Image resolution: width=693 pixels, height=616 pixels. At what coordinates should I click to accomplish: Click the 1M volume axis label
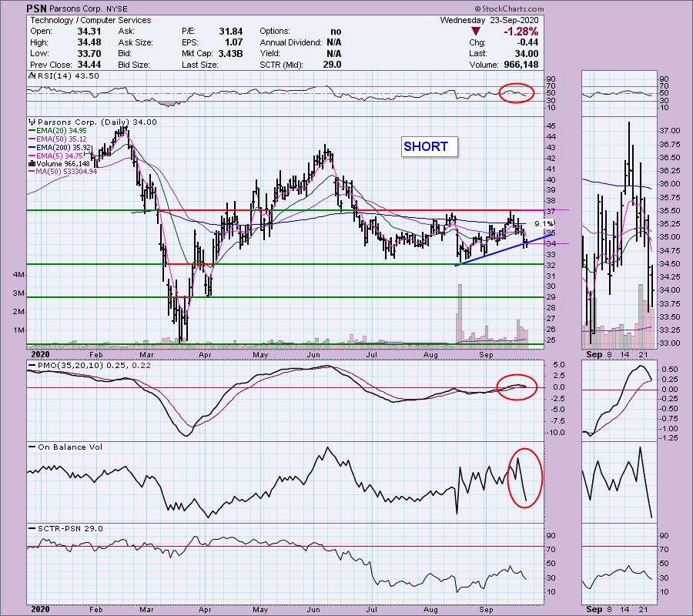coord(19,330)
